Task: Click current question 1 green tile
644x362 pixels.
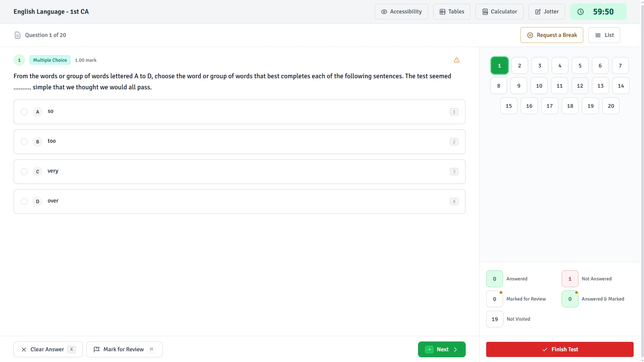Action: [x=499, y=66]
